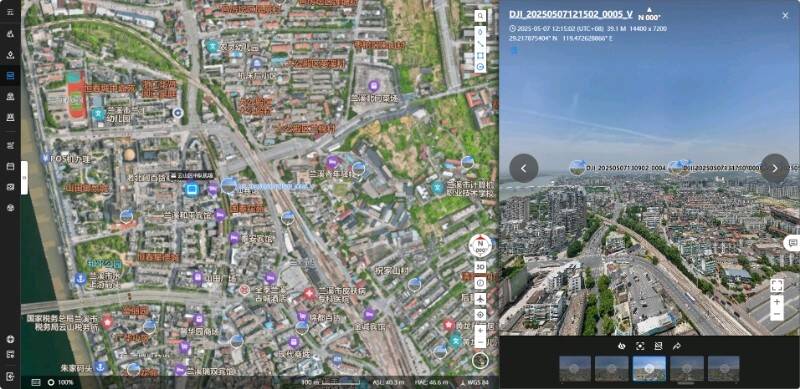
Task: Click the map search magnifier icon
Action: pos(480,16)
